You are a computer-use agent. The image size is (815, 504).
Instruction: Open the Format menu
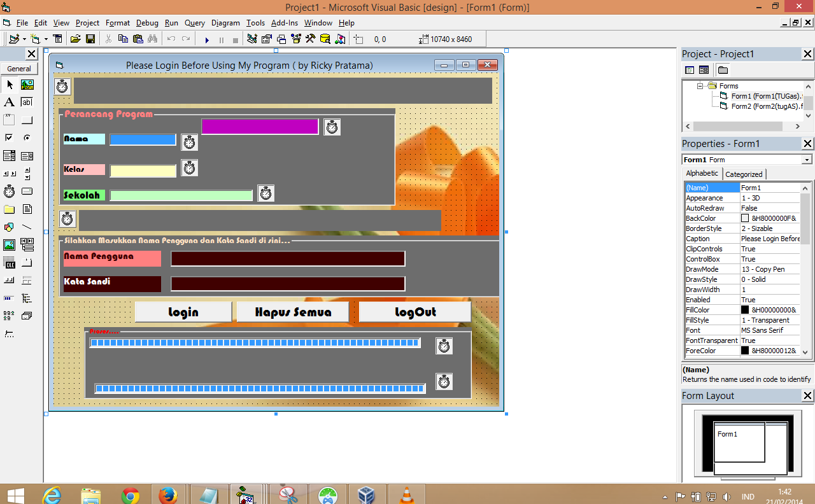118,23
